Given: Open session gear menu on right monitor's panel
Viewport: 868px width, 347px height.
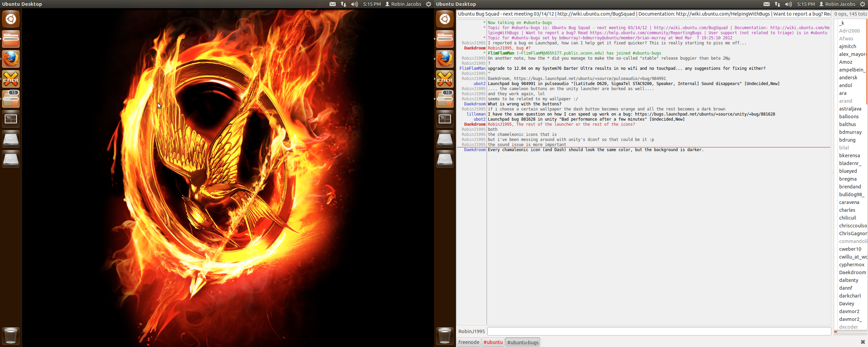Looking at the screenshot, I should tap(862, 4).
